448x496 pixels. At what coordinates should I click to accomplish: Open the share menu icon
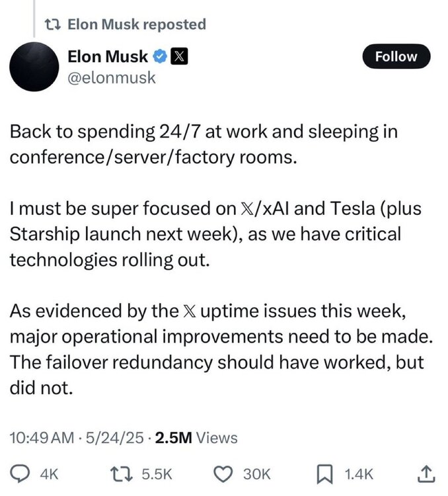426,474
